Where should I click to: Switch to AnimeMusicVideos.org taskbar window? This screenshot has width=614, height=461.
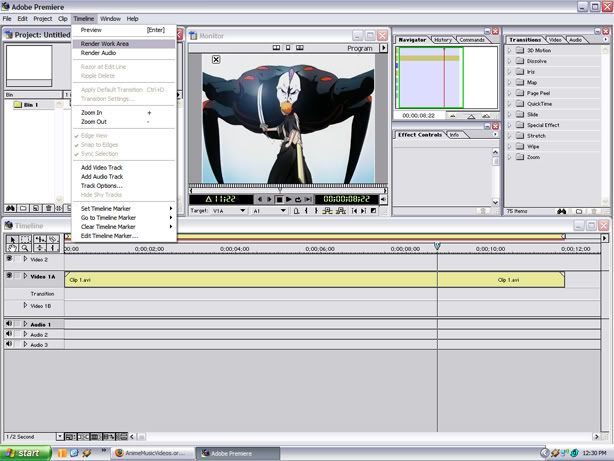pos(152,453)
